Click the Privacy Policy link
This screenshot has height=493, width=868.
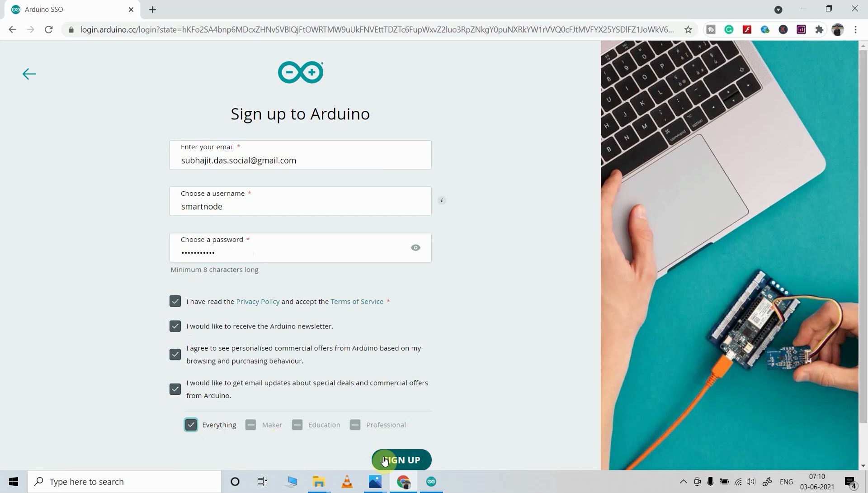tap(258, 301)
